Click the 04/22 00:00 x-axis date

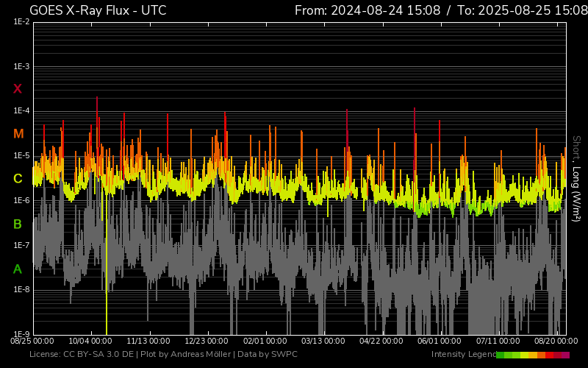click(381, 342)
